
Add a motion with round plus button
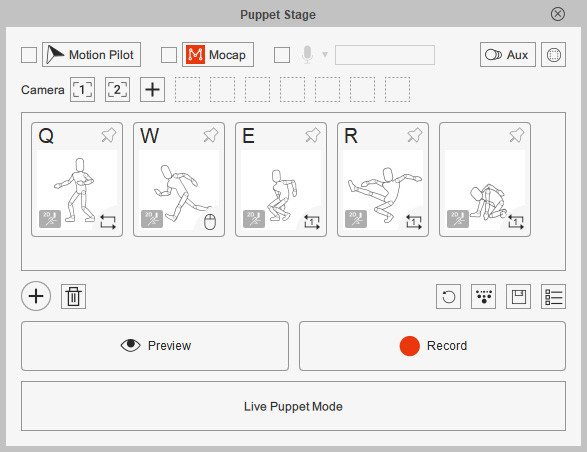[x=36, y=296]
